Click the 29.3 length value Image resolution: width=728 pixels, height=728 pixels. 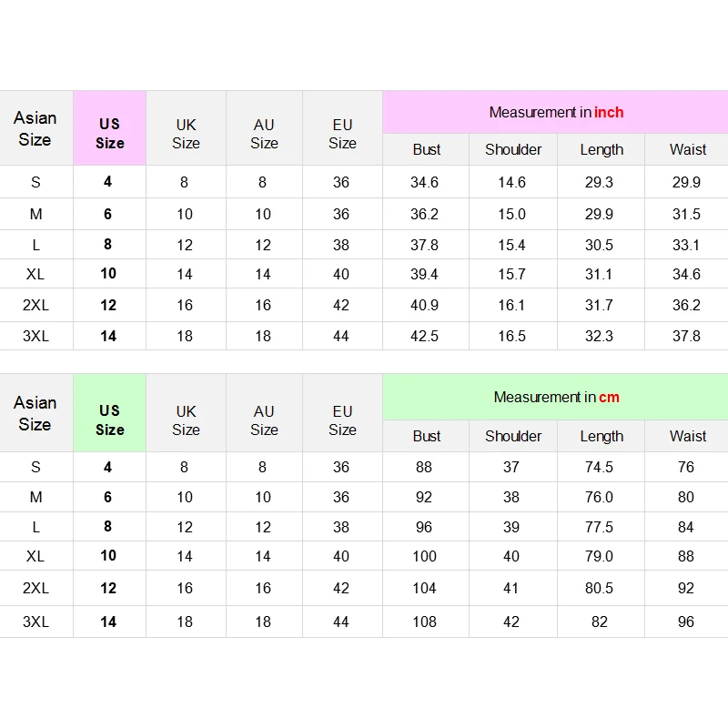(600, 182)
